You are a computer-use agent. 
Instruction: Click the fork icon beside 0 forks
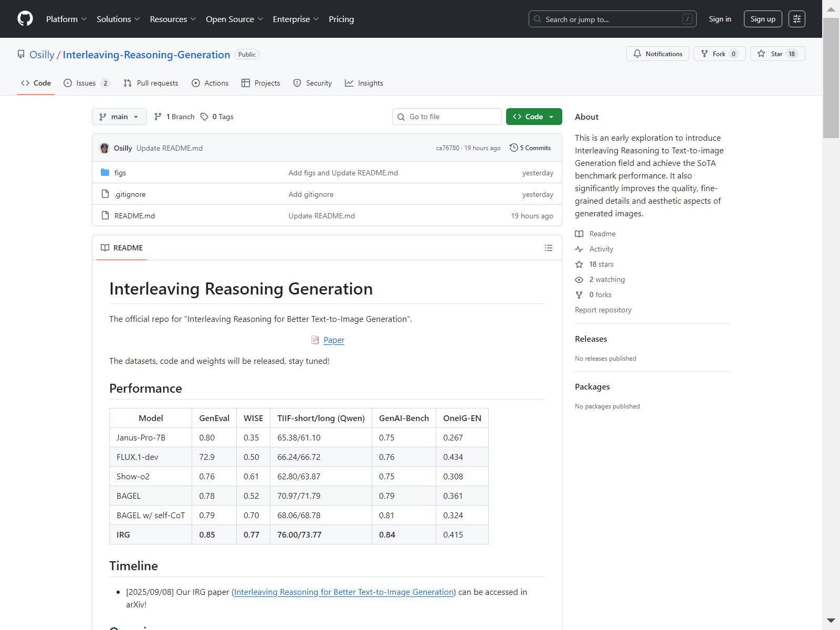(579, 295)
